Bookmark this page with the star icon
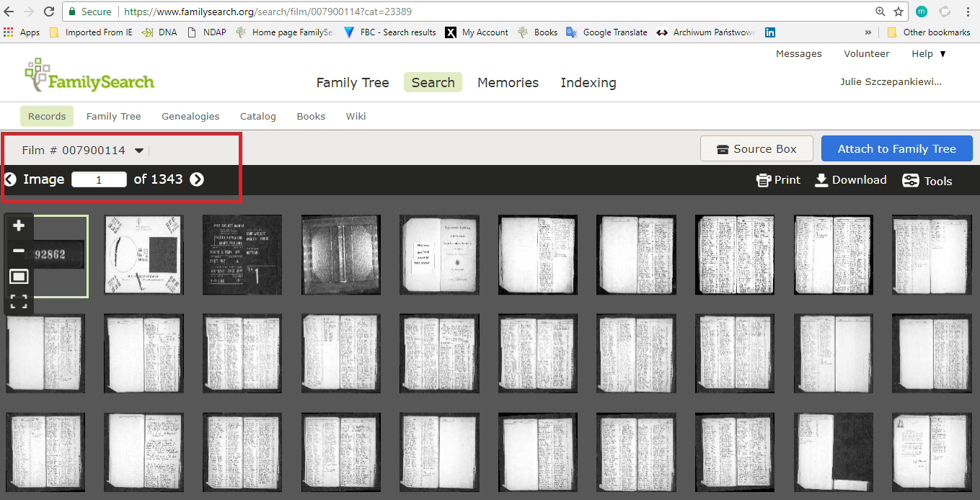 [899, 12]
